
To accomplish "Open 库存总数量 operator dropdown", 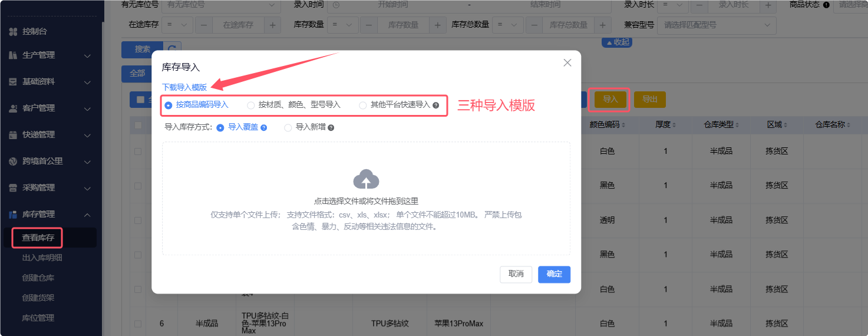I will coord(507,25).
